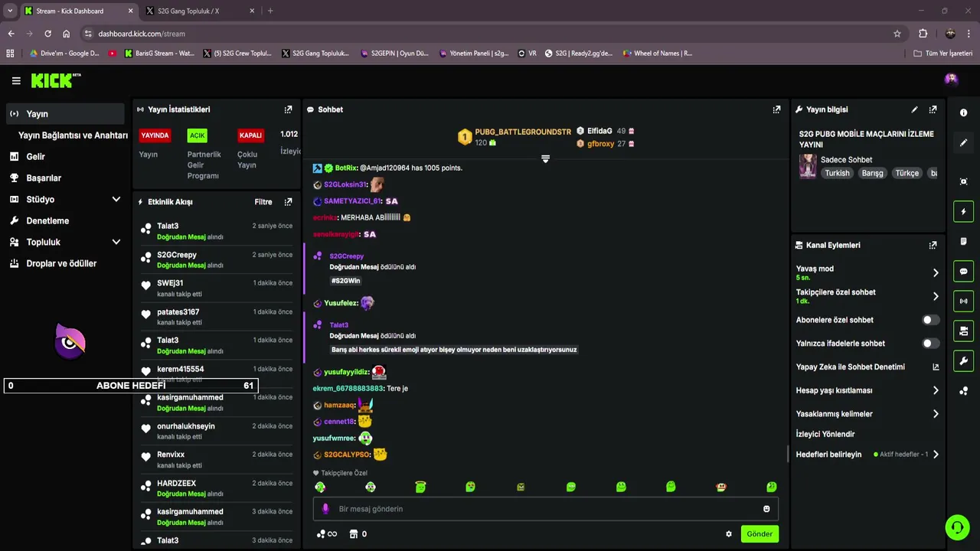This screenshot has width=980, height=551.
Task: Click the AÇIK partner program badge
Action: pos(198,135)
